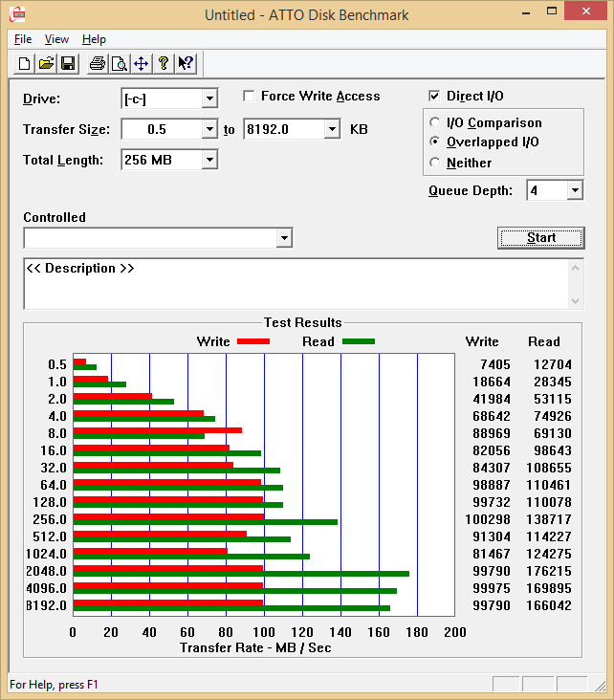The image size is (614, 700).
Task: Open the File menu
Action: (x=23, y=39)
